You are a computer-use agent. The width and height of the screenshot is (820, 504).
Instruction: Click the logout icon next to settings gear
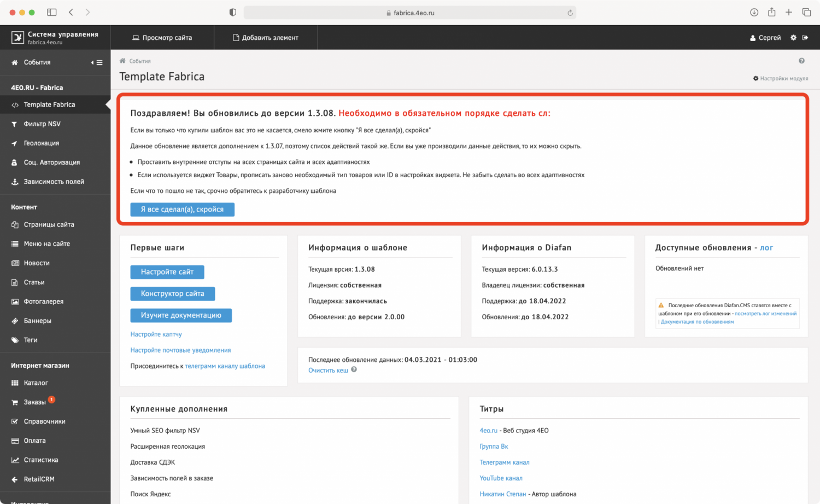pyautogui.click(x=805, y=38)
